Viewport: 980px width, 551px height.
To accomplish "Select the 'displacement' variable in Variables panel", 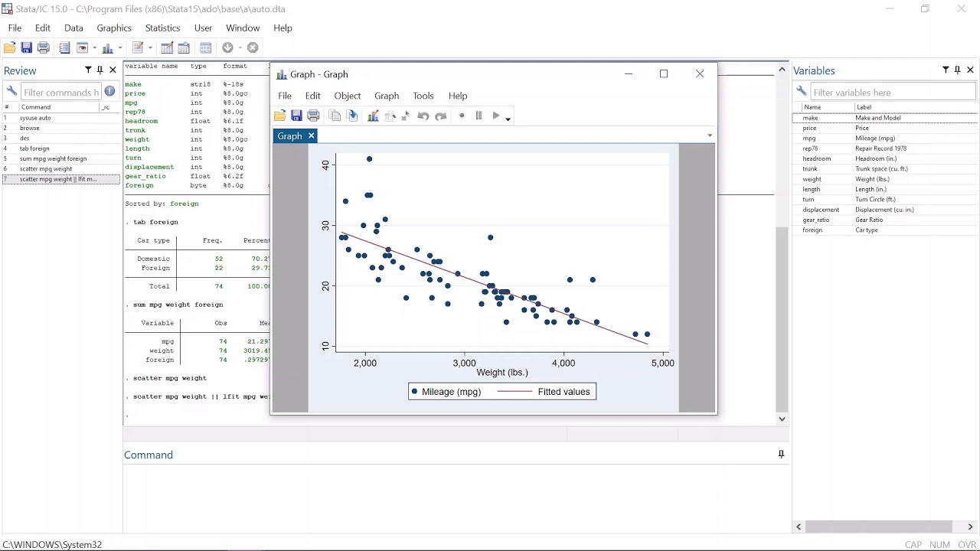I will click(821, 210).
